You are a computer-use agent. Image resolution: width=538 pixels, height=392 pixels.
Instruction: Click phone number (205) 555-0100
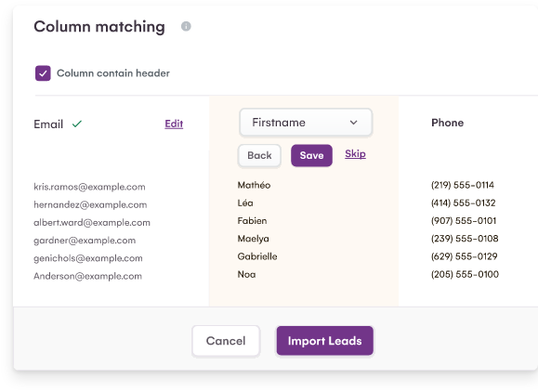465,274
